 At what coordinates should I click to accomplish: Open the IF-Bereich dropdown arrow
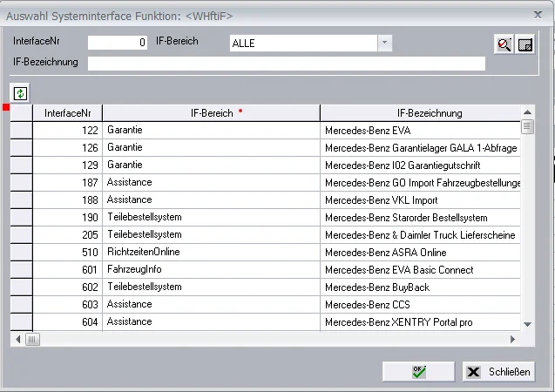click(x=384, y=43)
